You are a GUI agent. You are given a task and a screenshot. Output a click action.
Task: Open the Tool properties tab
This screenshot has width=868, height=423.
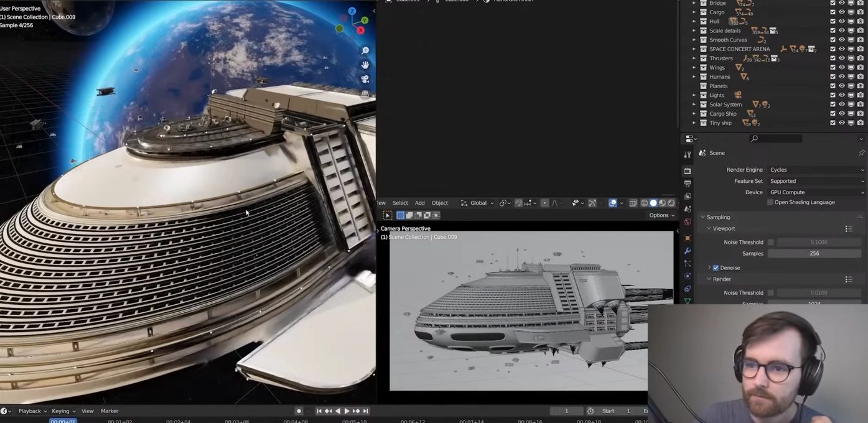pos(688,155)
